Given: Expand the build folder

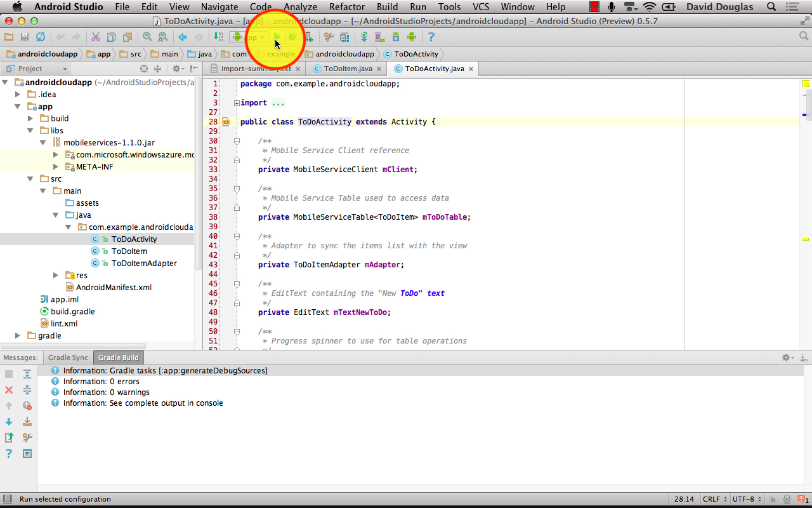Looking at the screenshot, I should [x=30, y=118].
